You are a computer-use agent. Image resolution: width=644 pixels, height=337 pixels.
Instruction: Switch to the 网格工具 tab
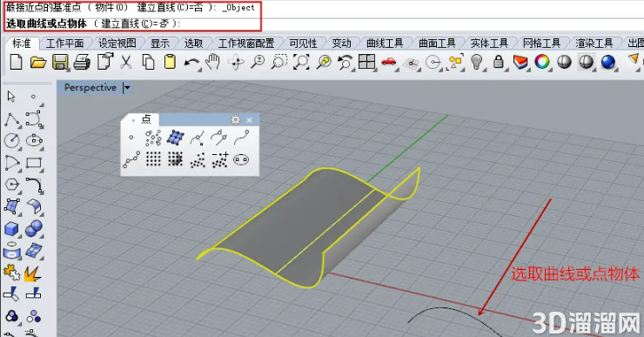(541, 44)
